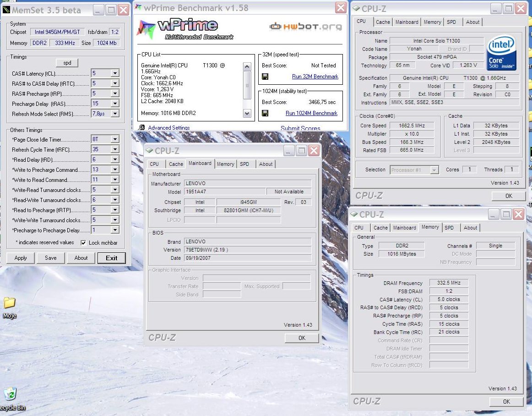This screenshot has height=416, width=532.
Task: Select the Recycle Bin desktop icon
Action: tap(11, 399)
